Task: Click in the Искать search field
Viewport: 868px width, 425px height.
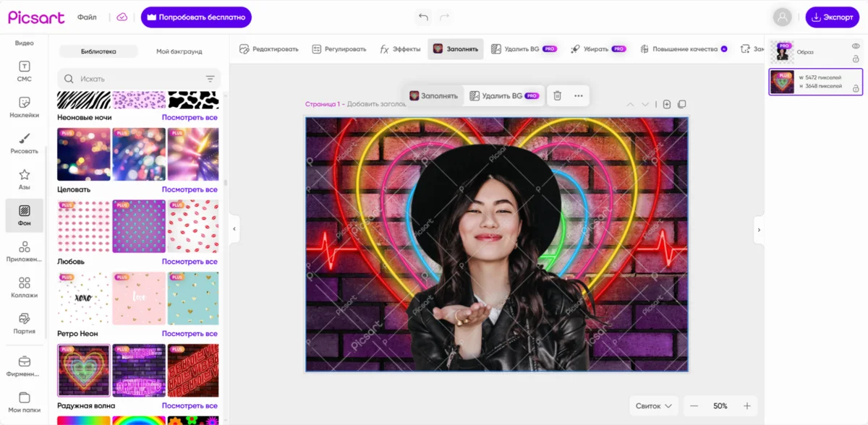Action: 137,79
